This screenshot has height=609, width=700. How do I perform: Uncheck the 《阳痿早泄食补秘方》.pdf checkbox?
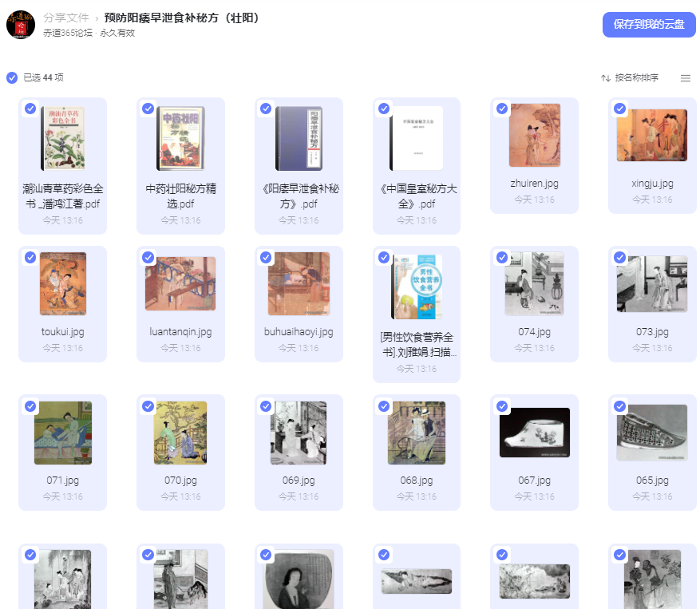(266, 109)
